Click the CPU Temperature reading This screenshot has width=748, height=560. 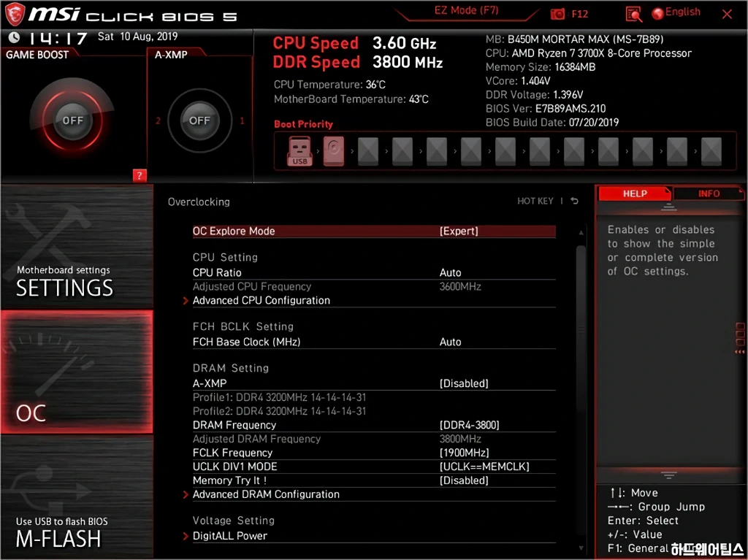pyautogui.click(x=329, y=85)
